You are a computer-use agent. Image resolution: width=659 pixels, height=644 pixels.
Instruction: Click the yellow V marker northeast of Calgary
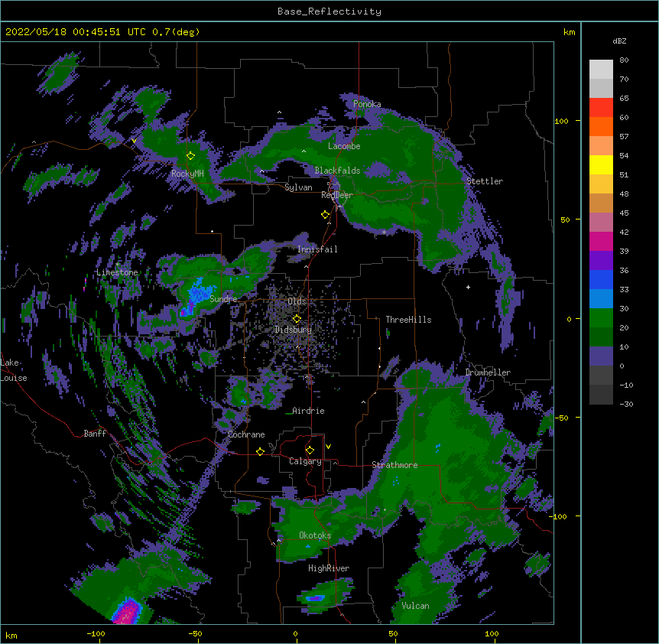click(x=328, y=447)
